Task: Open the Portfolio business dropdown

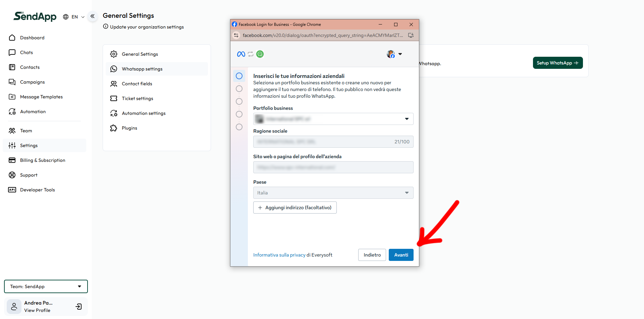Action: [x=333, y=119]
